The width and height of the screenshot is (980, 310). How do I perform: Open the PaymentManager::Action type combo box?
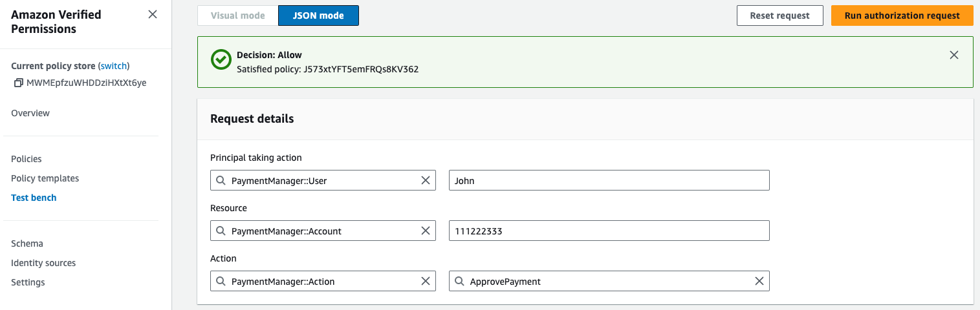pyautogui.click(x=323, y=282)
